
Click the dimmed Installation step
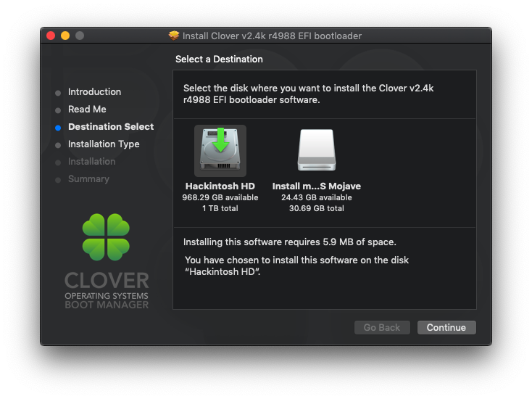click(x=92, y=161)
